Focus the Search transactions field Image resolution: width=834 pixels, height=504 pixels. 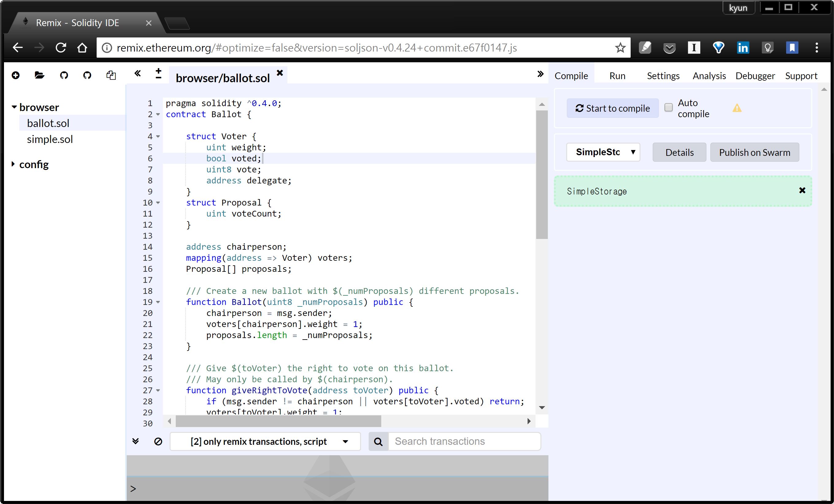464,441
